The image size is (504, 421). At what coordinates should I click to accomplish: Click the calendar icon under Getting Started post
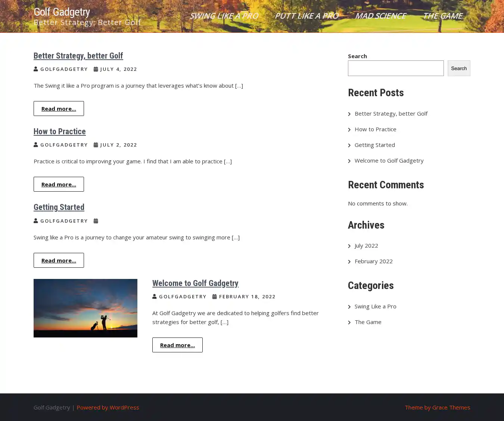(x=96, y=221)
